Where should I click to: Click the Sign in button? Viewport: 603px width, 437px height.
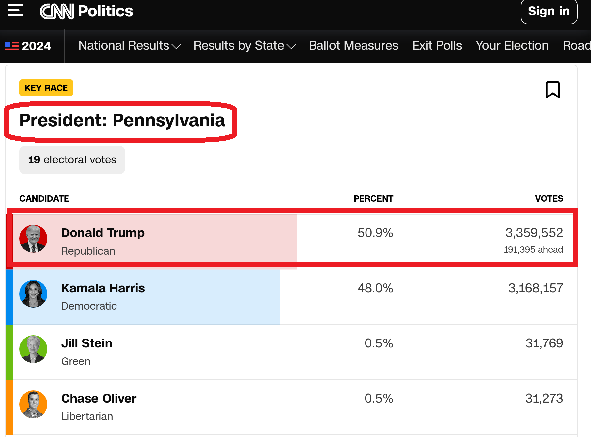pos(549,11)
